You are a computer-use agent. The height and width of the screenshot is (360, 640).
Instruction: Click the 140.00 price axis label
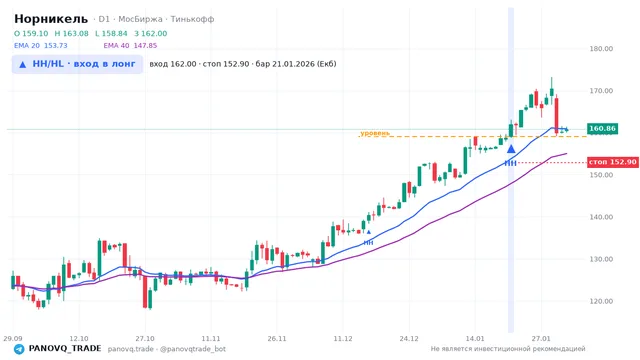pyautogui.click(x=601, y=217)
